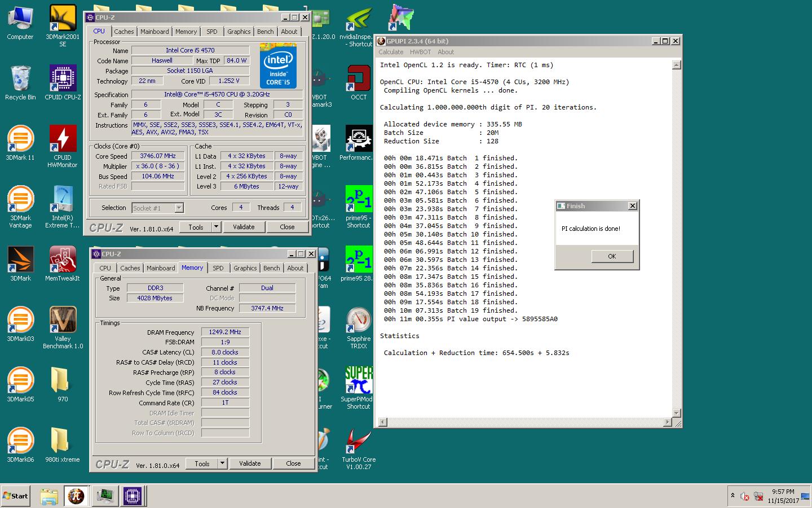Screen dimensions: 812x508
Task: Open the CPUID HWMonitor shortcut
Action: [x=63, y=146]
